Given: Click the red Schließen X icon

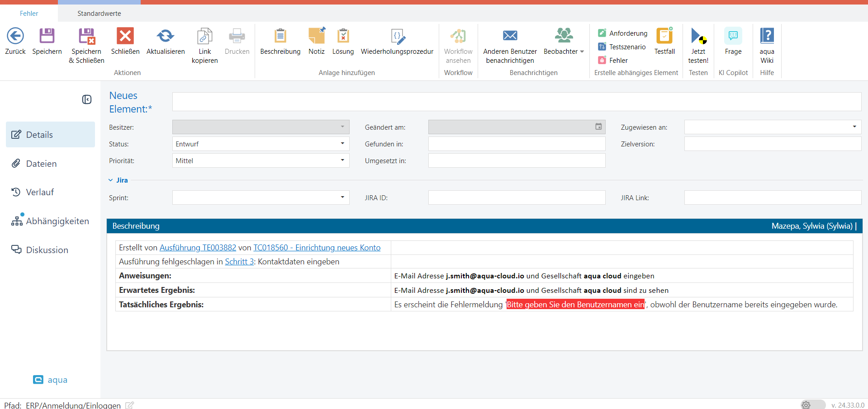Looking at the screenshot, I should tap(125, 36).
